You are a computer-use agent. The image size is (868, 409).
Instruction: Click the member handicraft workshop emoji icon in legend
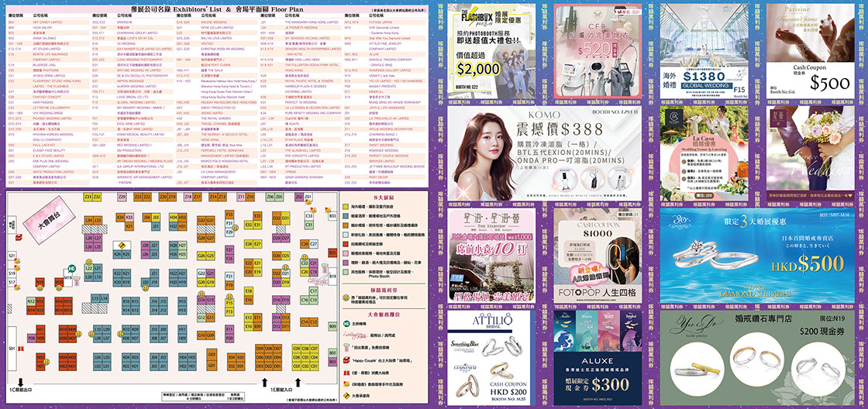[x=346, y=384]
